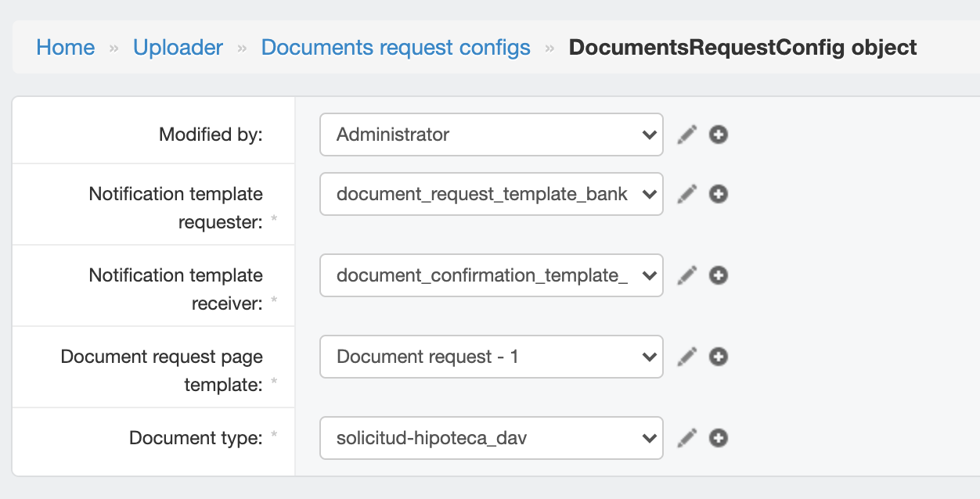
Task: Edit selected notification template receiver
Action: pos(686,275)
